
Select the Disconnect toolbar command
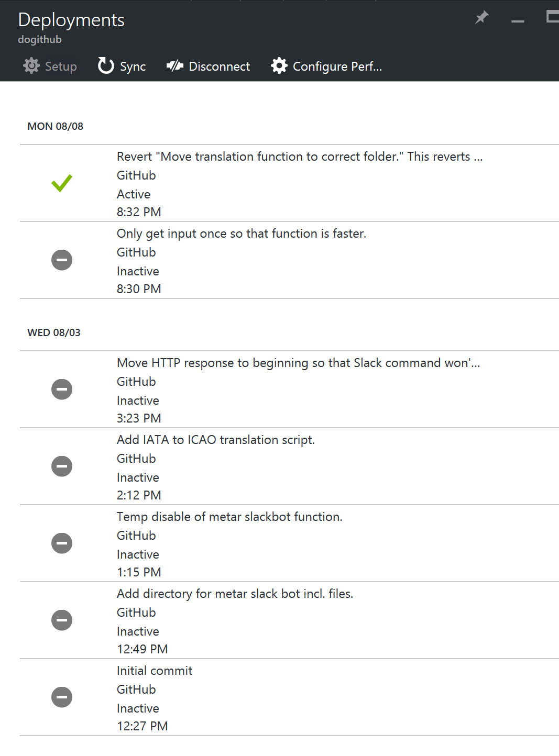(208, 66)
